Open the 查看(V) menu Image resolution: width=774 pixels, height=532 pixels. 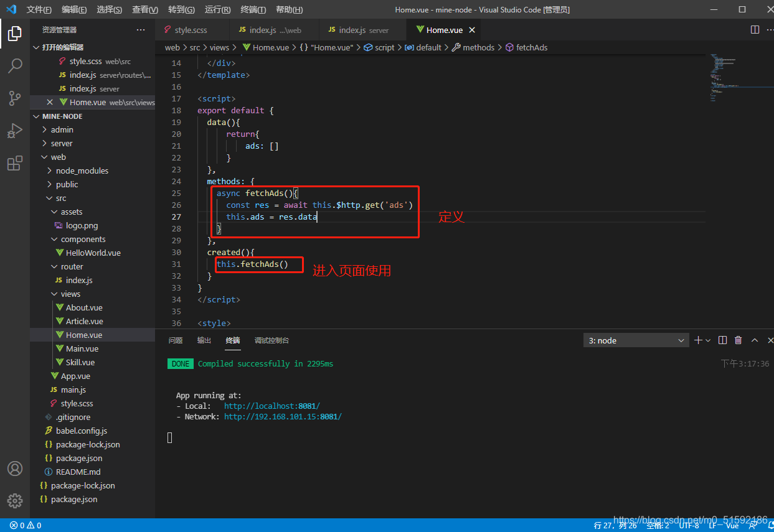(x=145, y=9)
